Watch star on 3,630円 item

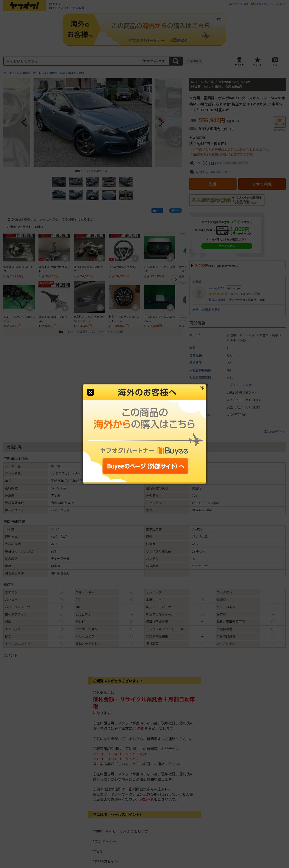pyautogui.click(x=30, y=308)
